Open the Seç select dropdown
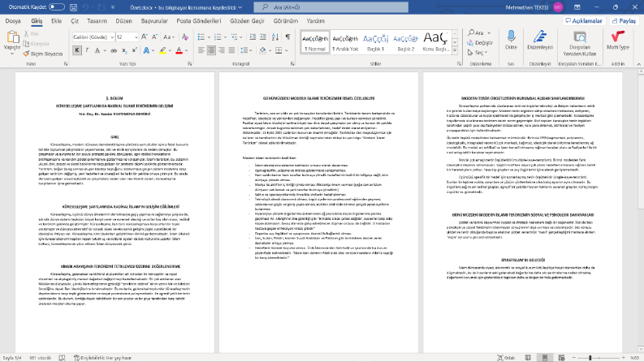The width and height of the screenshot is (644, 362). [x=478, y=53]
